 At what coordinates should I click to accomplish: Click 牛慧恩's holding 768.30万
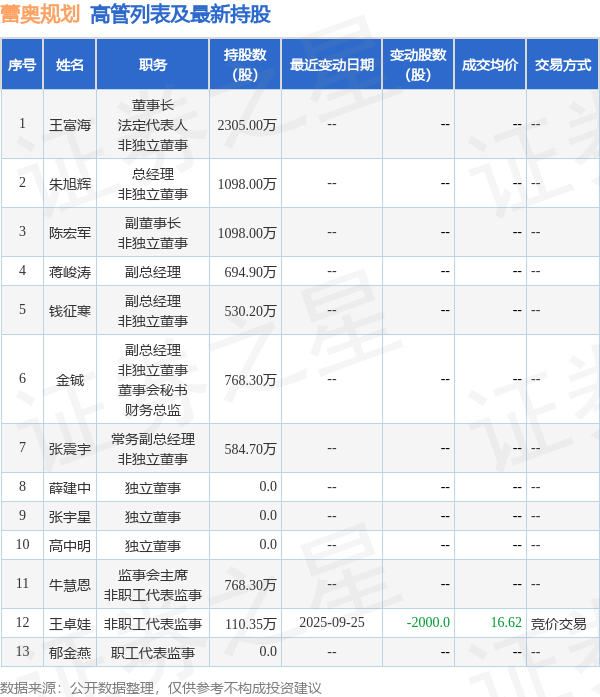[x=250, y=585]
